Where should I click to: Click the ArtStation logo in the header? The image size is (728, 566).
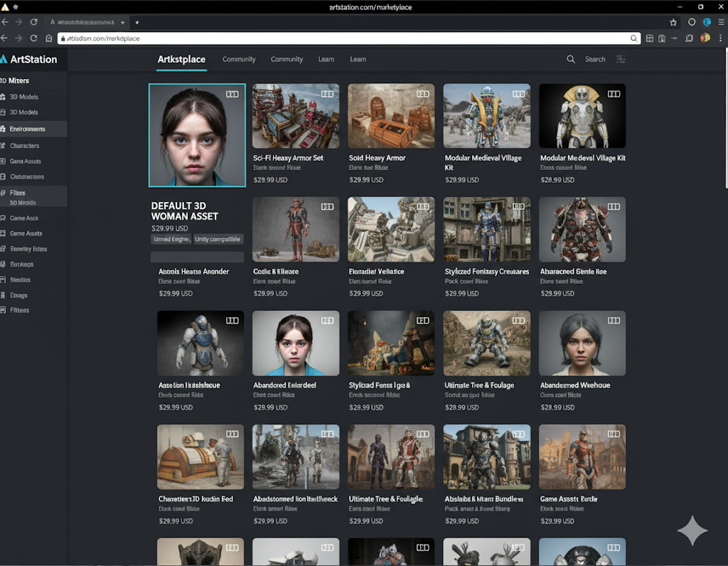click(x=28, y=59)
